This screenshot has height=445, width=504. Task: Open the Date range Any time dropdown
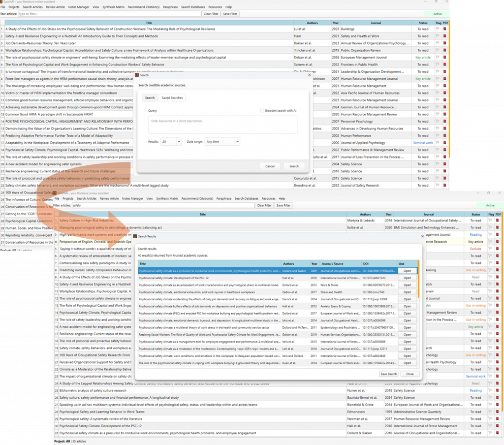tap(222, 141)
